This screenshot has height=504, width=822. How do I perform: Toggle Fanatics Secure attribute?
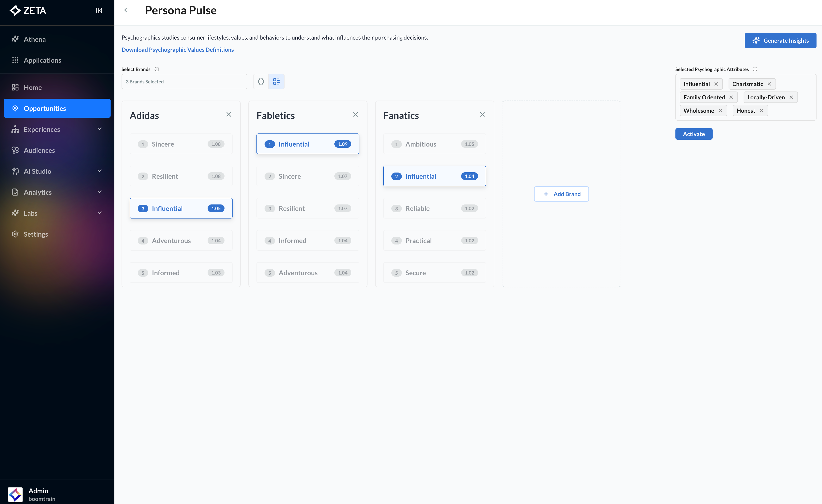pyautogui.click(x=435, y=273)
